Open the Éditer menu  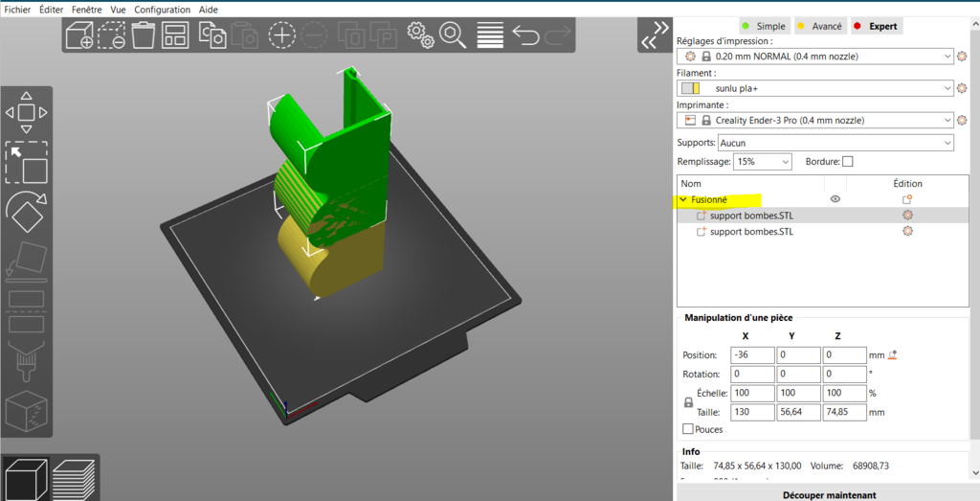52,10
